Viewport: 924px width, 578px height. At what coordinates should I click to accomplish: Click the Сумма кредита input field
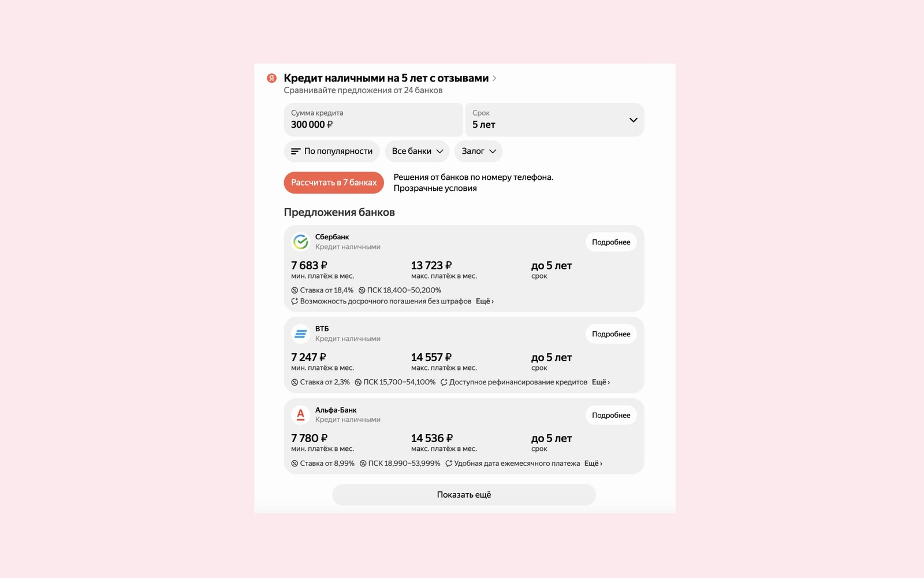click(374, 120)
